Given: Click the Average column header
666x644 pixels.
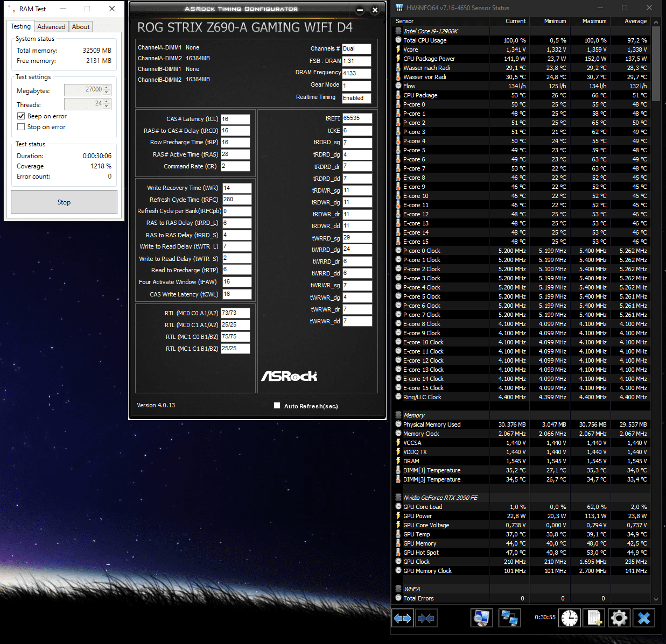Looking at the screenshot, I should pyautogui.click(x=630, y=21).
